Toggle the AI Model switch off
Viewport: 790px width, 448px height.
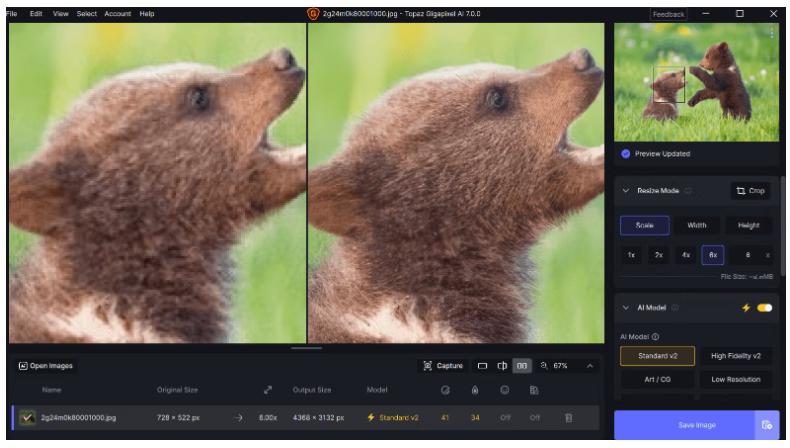tap(765, 307)
